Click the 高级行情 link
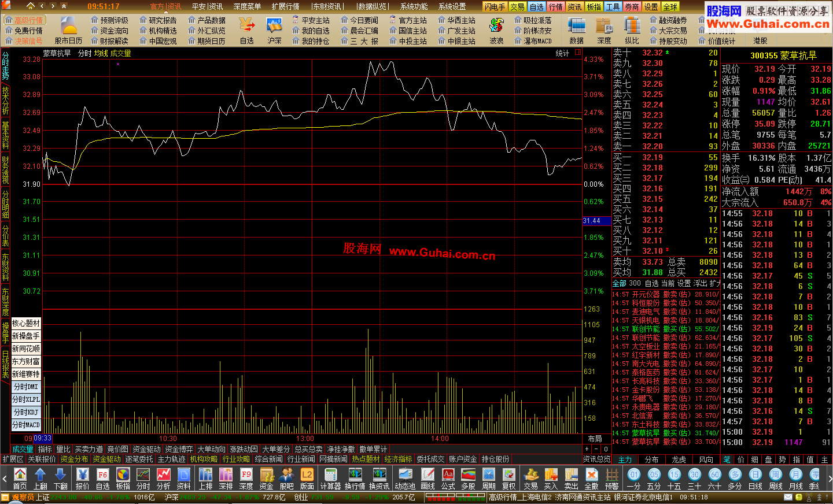The image size is (833, 504). point(24,20)
